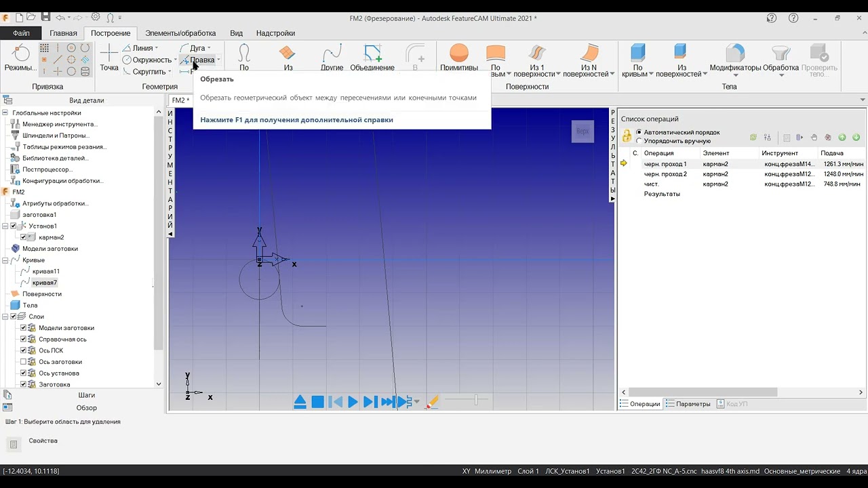
Task: Collapse the Кривые tree node
Action: tap(5, 260)
